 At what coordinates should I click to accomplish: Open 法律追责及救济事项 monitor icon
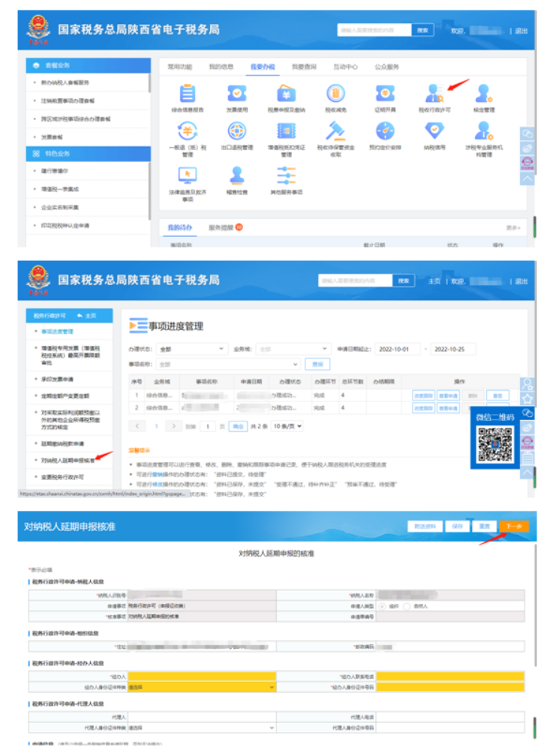pos(187,175)
